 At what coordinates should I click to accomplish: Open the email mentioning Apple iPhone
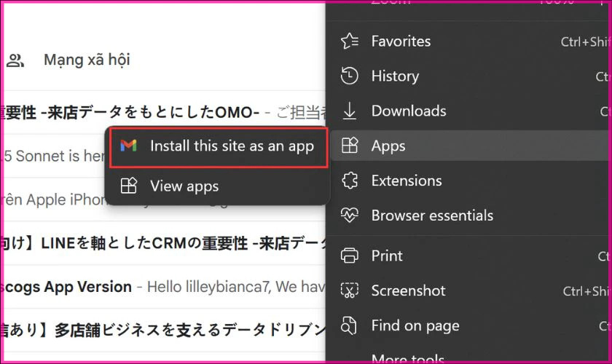click(55, 199)
